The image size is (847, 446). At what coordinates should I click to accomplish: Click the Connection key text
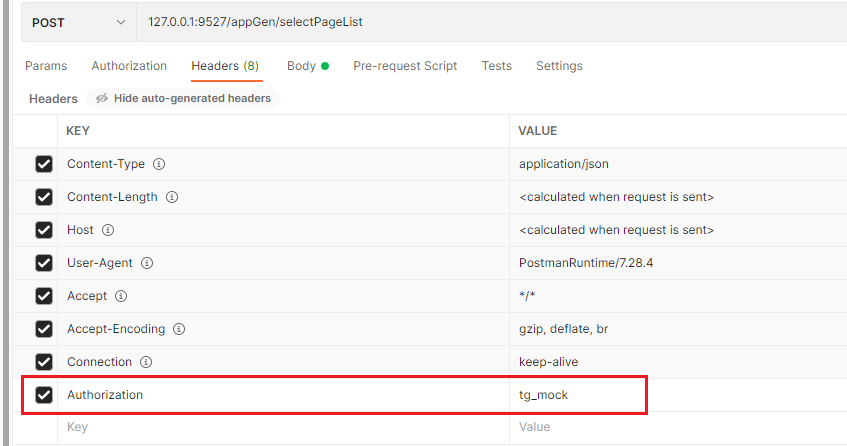tap(99, 362)
